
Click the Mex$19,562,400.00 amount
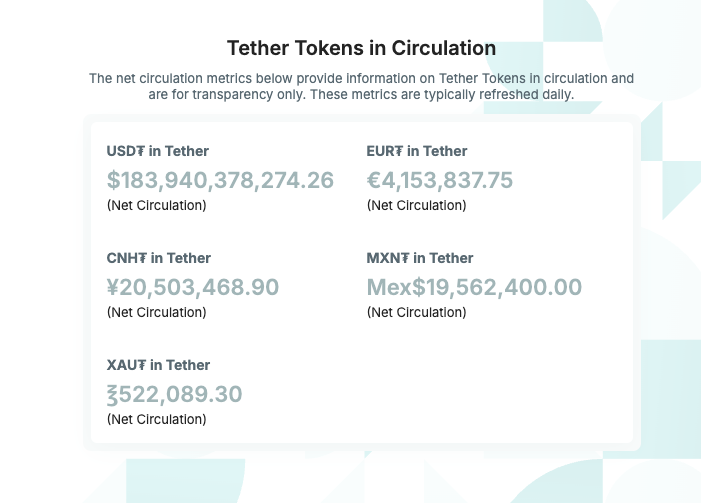(474, 287)
